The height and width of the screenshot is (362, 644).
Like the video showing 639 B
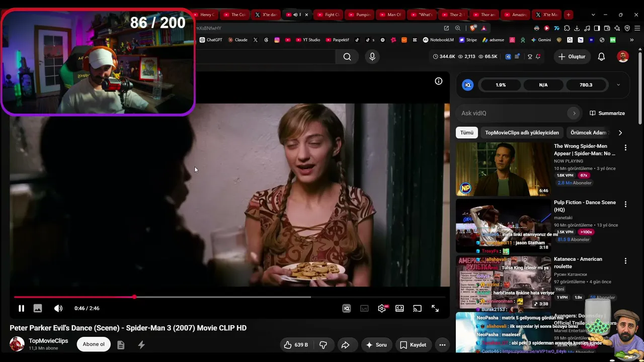pyautogui.click(x=296, y=345)
